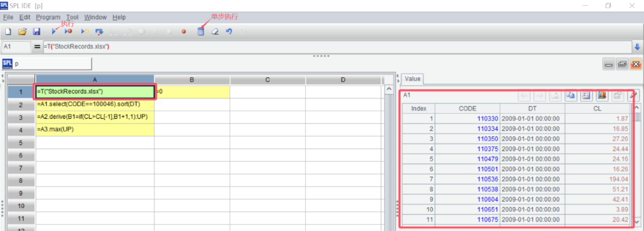Viewport: 644px width, 231px height.
Task: Click the pin icon in Value panel
Action: [633, 95]
